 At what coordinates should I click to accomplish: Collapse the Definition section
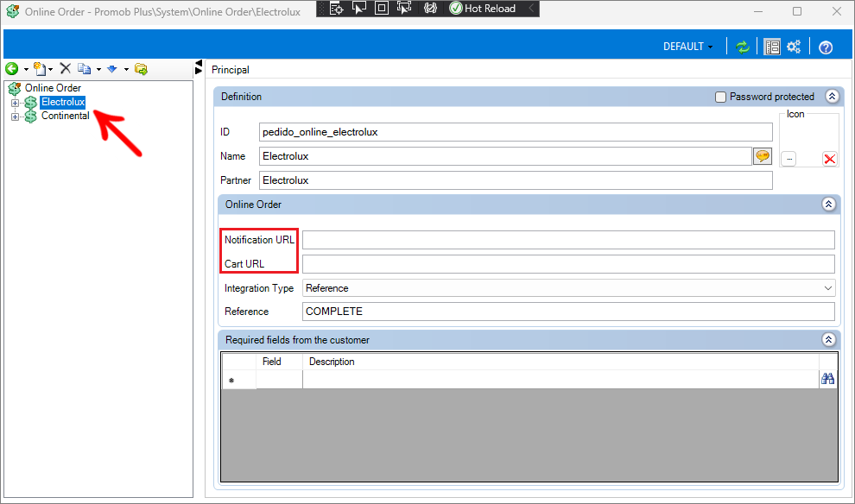pyautogui.click(x=832, y=97)
